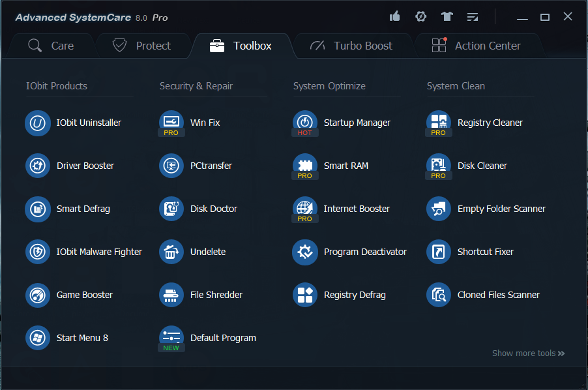The width and height of the screenshot is (588, 390).
Task: Click the Default Program icon
Action: click(171, 338)
